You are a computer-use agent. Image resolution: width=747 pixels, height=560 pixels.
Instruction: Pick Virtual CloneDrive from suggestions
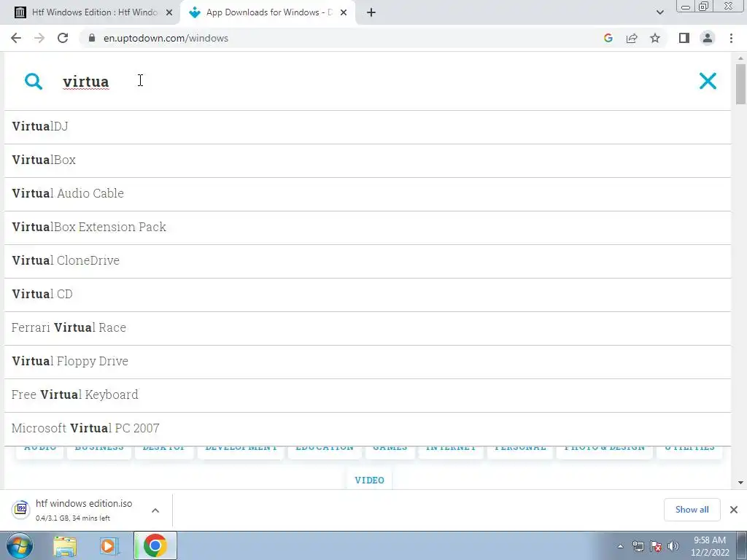coord(368,261)
